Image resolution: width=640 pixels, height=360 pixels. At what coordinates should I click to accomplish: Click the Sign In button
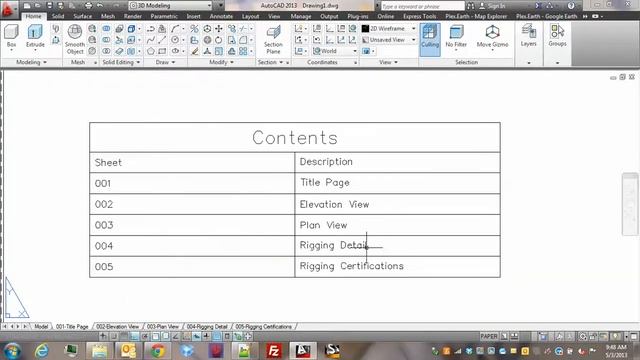[493, 6]
